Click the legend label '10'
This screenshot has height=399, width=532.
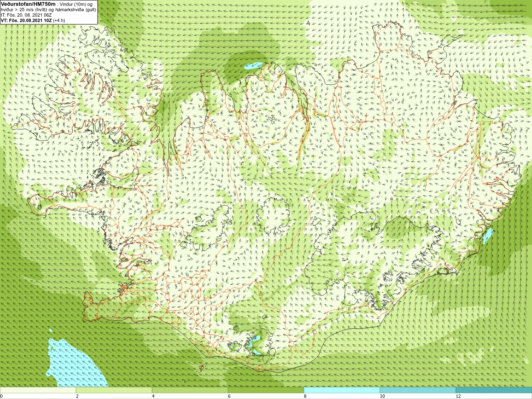(x=382, y=396)
